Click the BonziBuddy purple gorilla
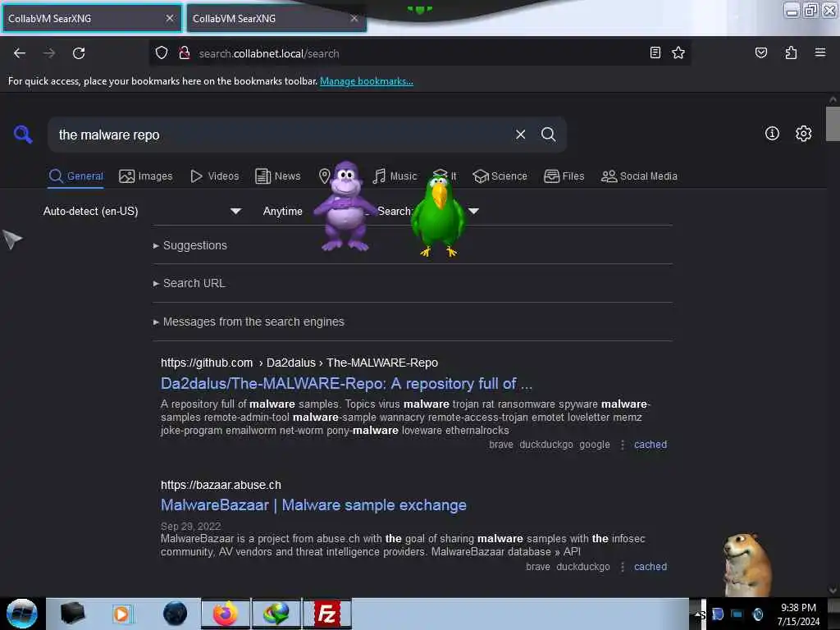 click(x=345, y=206)
